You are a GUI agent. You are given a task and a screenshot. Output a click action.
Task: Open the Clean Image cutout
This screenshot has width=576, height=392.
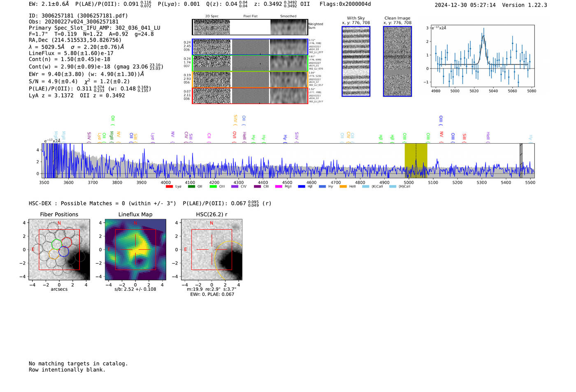click(397, 61)
